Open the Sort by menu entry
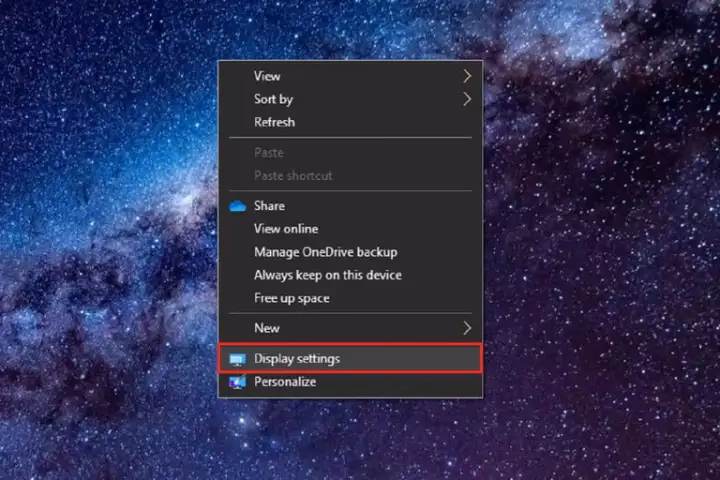Image resolution: width=720 pixels, height=480 pixels. pos(350,99)
